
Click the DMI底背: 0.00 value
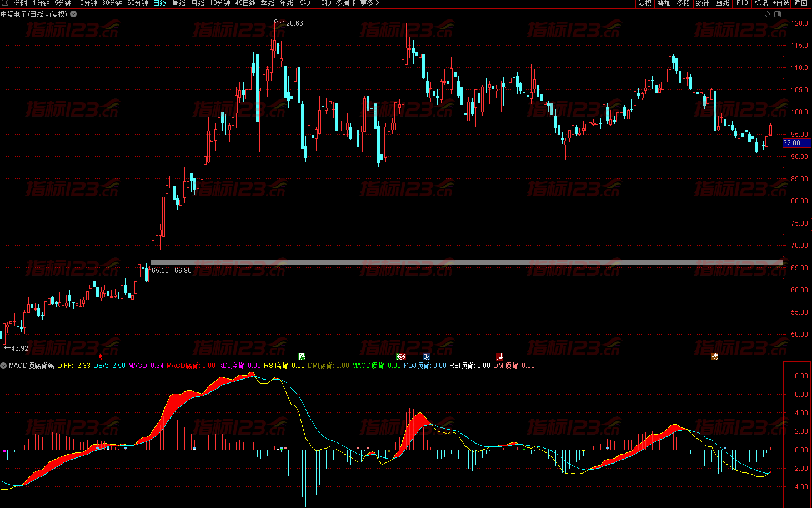[x=329, y=366]
